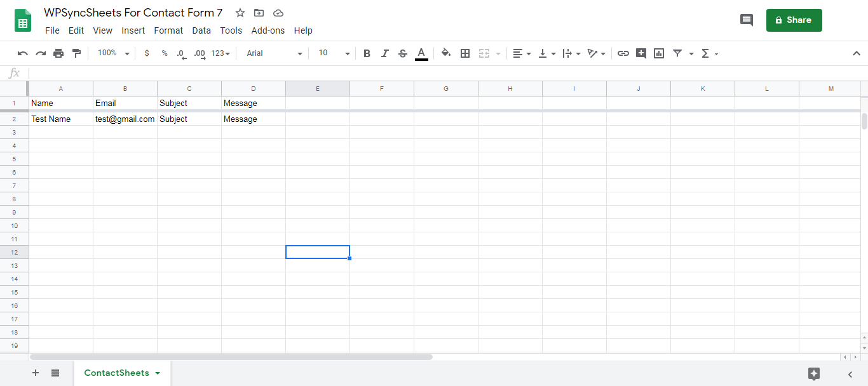
Task: Open the Add-ons menu
Action: (x=268, y=30)
